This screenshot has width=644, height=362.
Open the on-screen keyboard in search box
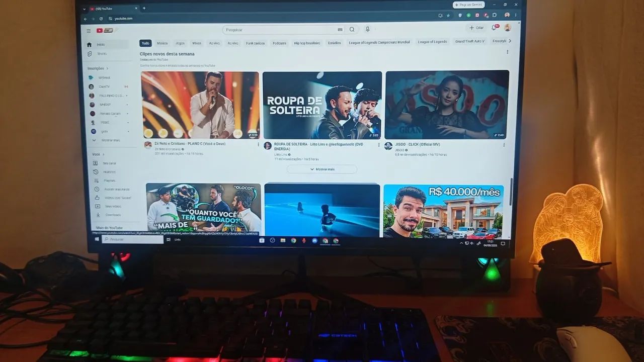tap(340, 30)
